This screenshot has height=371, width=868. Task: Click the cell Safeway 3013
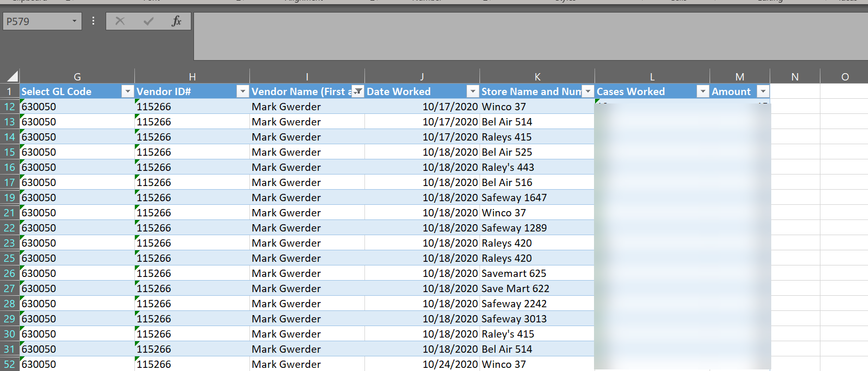pos(537,319)
